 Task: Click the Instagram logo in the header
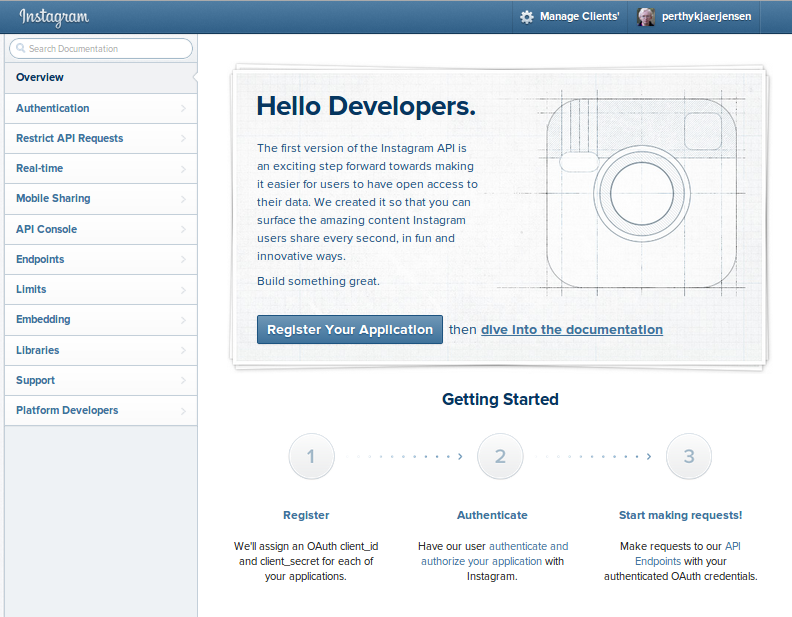tap(54, 17)
